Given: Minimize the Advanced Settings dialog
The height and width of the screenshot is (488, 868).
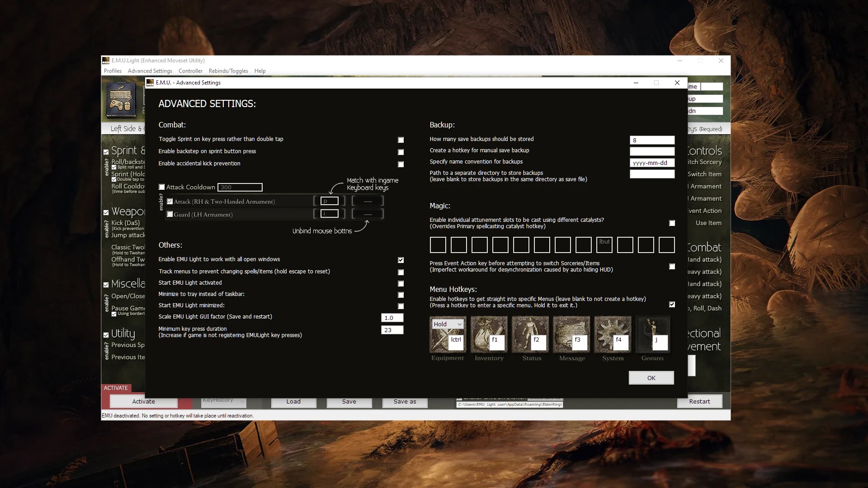Looking at the screenshot, I should coord(636,83).
